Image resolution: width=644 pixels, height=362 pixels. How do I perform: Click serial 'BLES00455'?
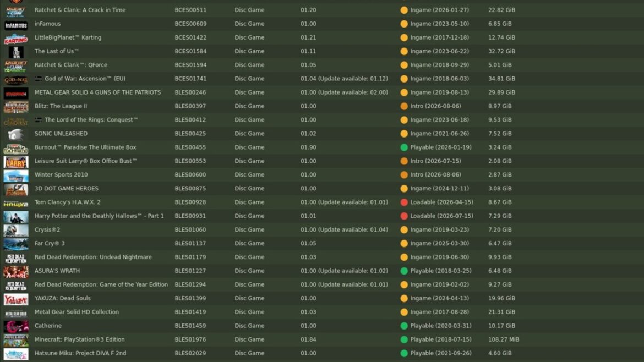click(190, 147)
